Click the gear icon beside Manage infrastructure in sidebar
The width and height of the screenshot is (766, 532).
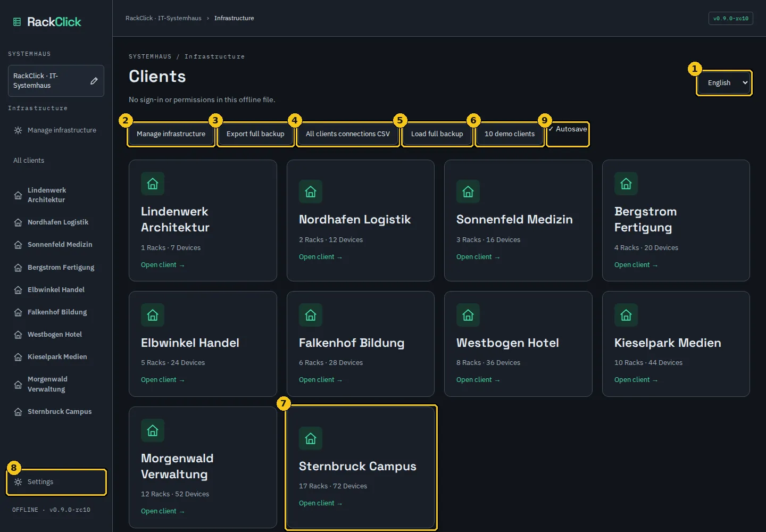tap(18, 130)
